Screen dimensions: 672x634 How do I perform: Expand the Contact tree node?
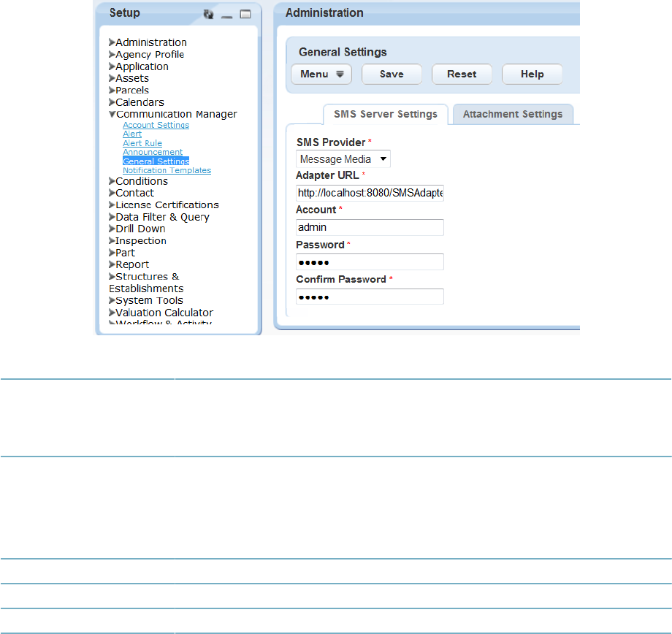coord(112,193)
